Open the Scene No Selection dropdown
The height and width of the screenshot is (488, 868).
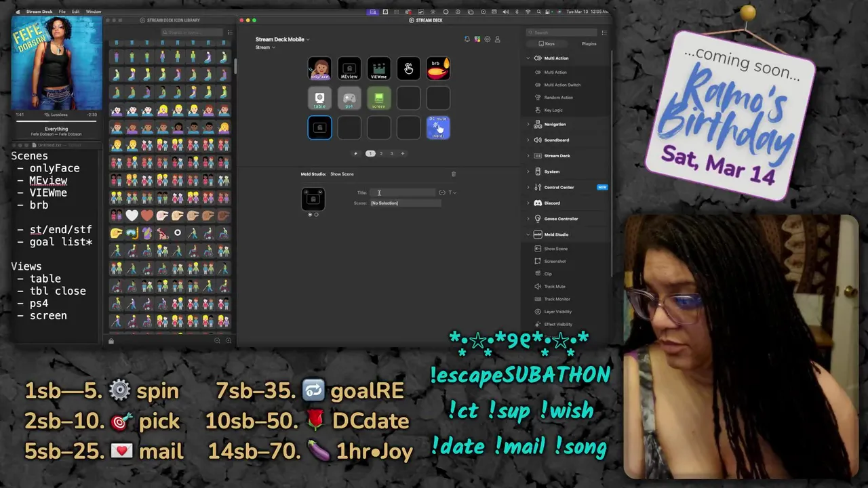[406, 203]
